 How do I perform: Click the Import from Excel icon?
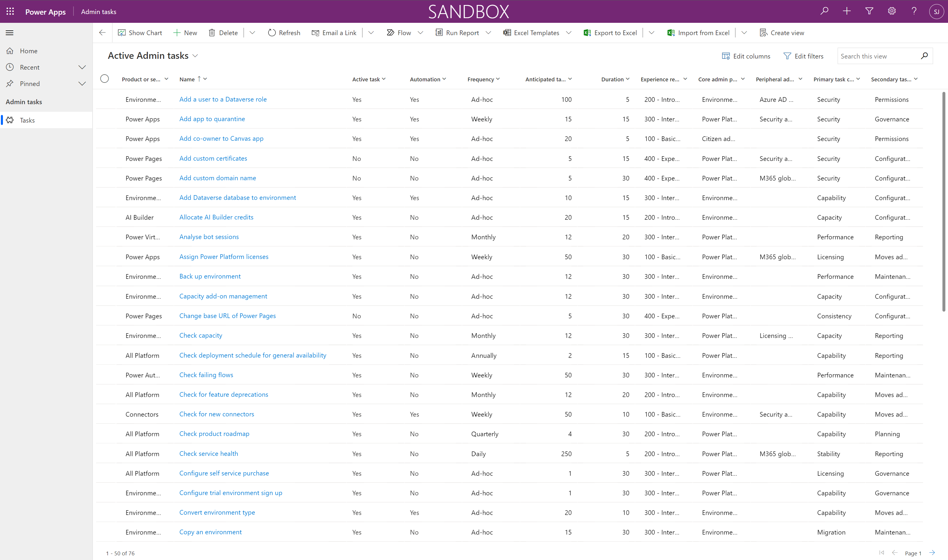click(x=670, y=33)
